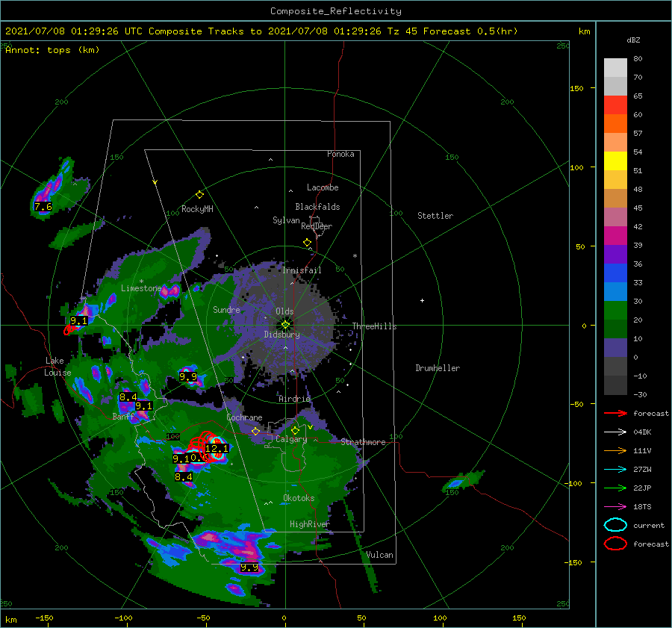672x628 pixels.
Task: Select the green 30 dBZ swatch
Action: point(615,311)
